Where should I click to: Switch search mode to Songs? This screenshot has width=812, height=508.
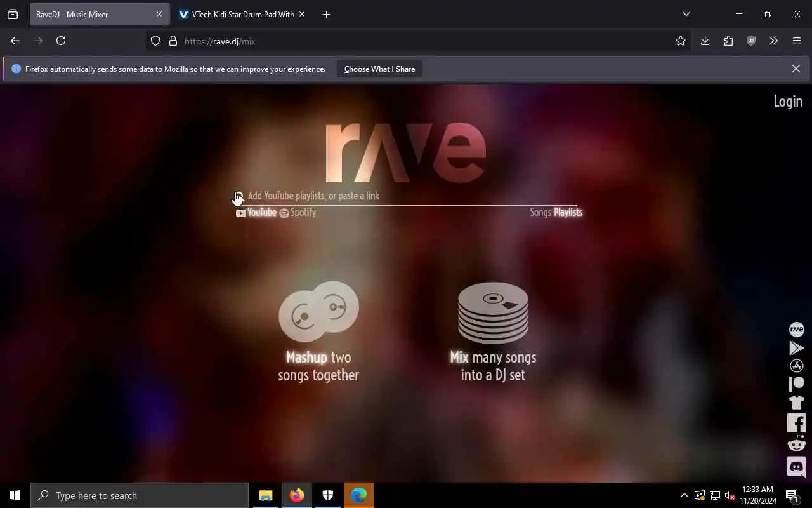pyautogui.click(x=540, y=213)
